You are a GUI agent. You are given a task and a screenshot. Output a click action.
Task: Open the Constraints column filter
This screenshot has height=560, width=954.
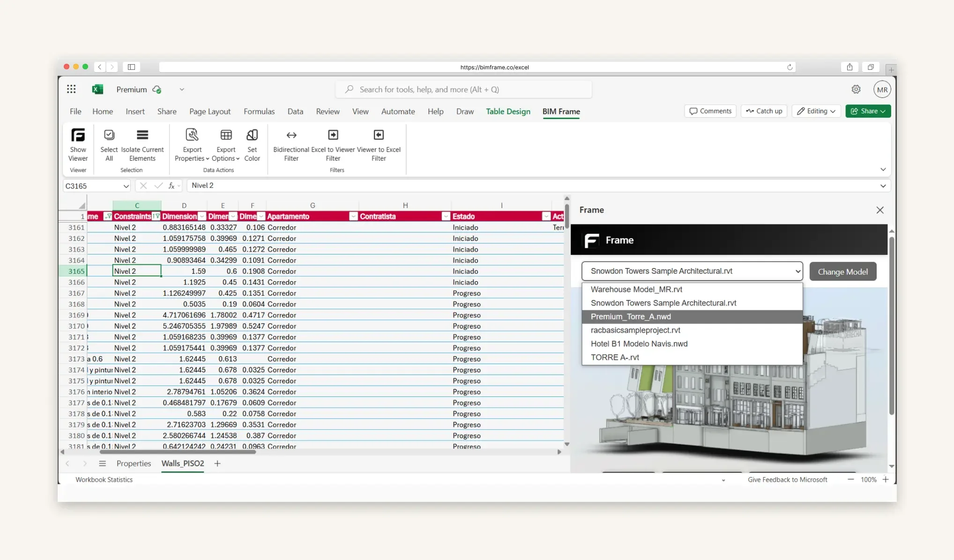[x=157, y=216]
